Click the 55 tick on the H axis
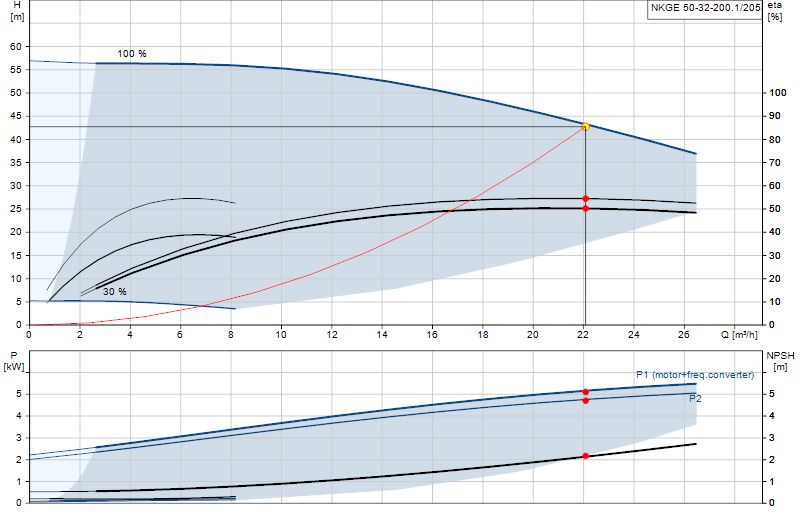 point(16,69)
